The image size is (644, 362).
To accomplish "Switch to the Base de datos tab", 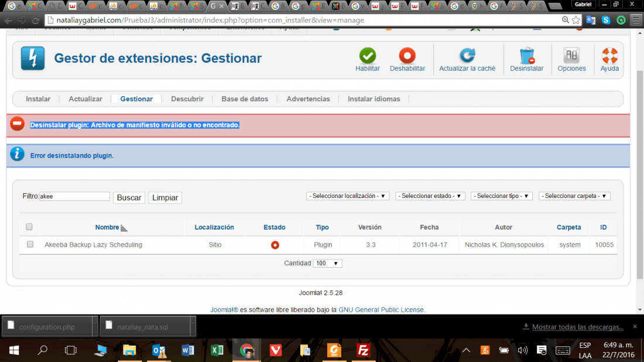I will point(245,99).
